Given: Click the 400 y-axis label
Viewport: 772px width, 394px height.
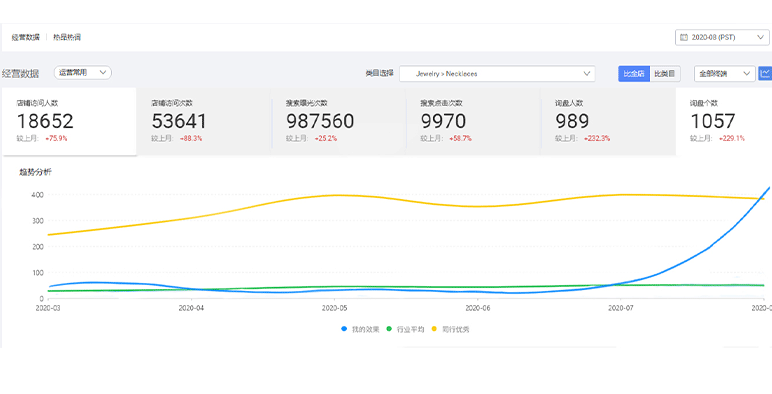Looking at the screenshot, I should [38, 195].
